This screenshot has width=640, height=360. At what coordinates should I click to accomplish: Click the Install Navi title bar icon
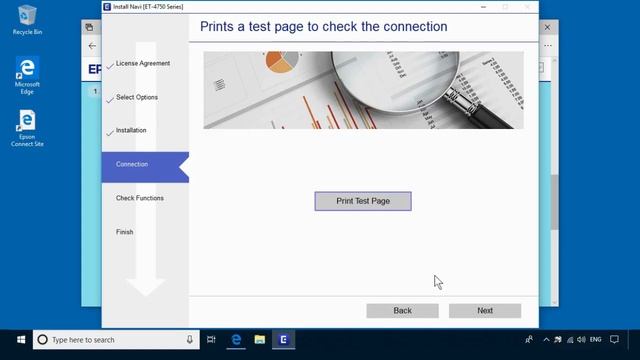point(107,7)
